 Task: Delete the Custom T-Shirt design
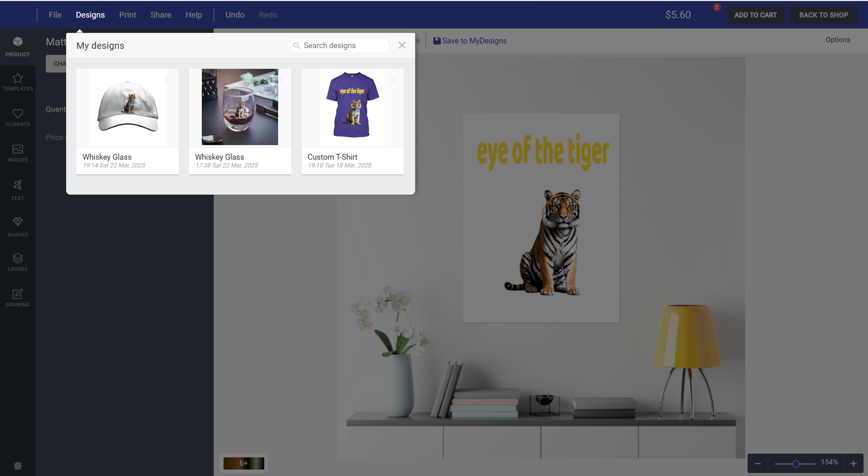(392, 80)
